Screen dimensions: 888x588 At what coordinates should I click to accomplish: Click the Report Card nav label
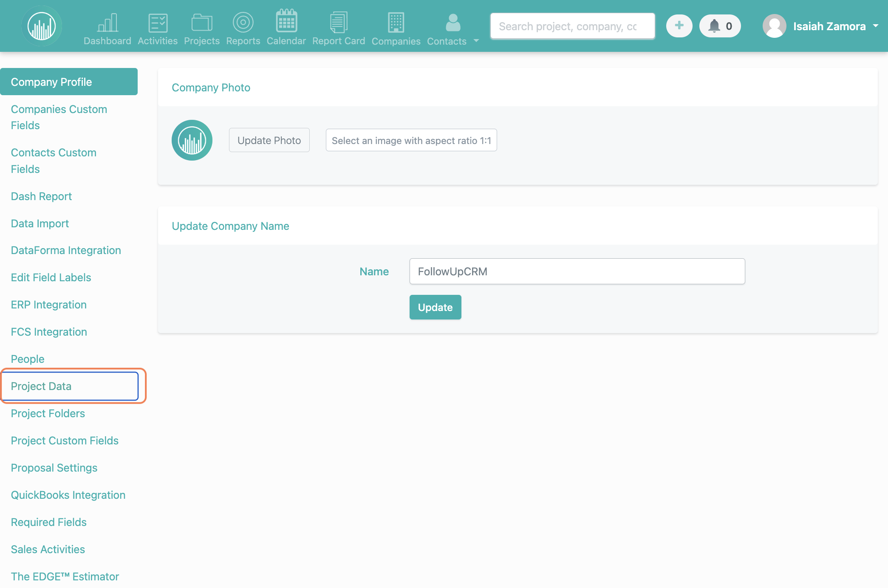point(339,41)
